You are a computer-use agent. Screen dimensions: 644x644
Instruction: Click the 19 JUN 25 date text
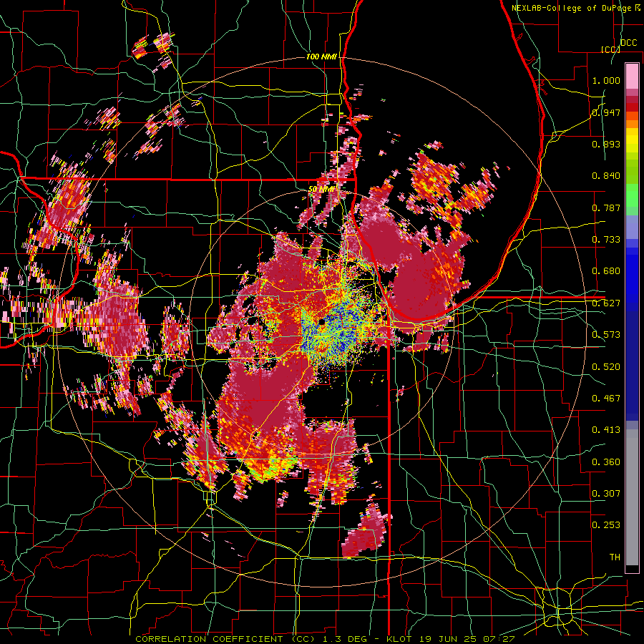point(449,639)
